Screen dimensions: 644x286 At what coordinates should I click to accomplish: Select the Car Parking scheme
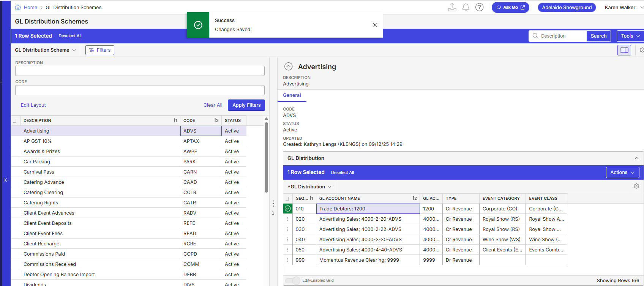pyautogui.click(x=129, y=162)
